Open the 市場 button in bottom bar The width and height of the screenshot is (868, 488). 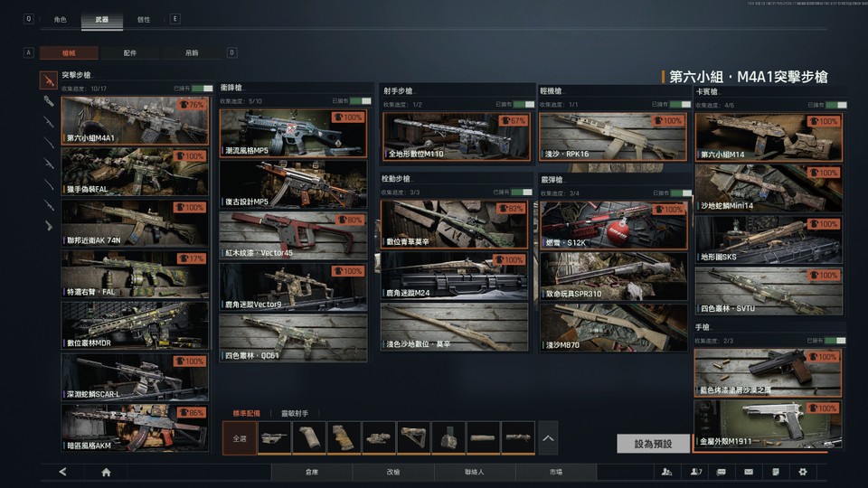pos(556,472)
